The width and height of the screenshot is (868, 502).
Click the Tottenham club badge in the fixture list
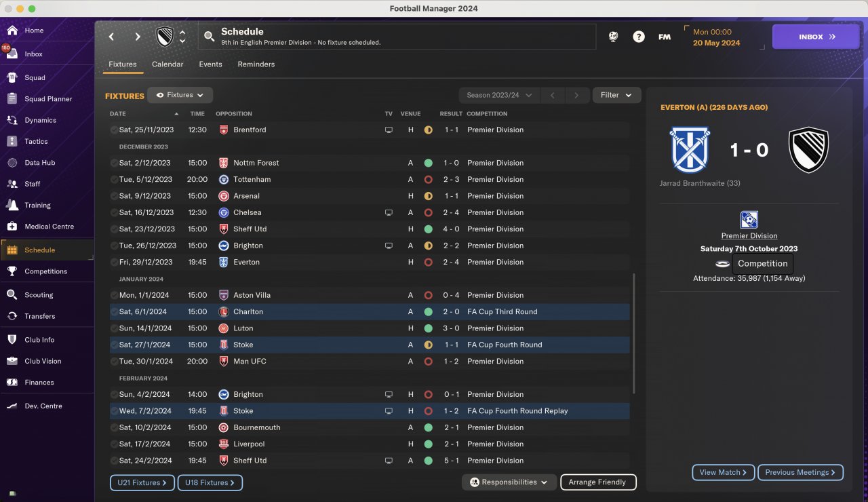tap(223, 180)
